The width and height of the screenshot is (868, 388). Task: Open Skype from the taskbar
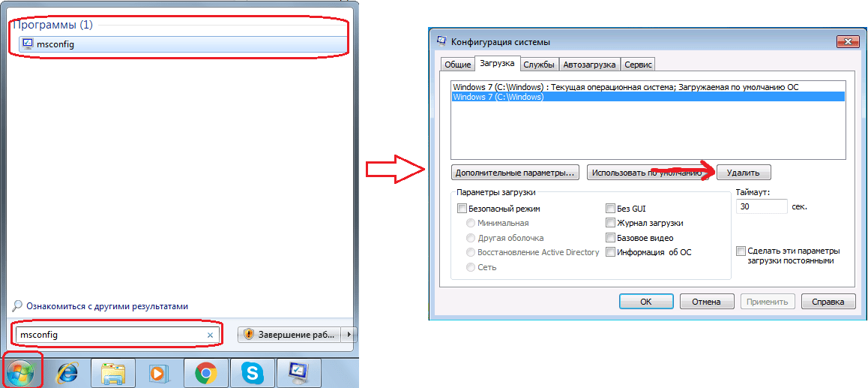pyautogui.click(x=252, y=374)
